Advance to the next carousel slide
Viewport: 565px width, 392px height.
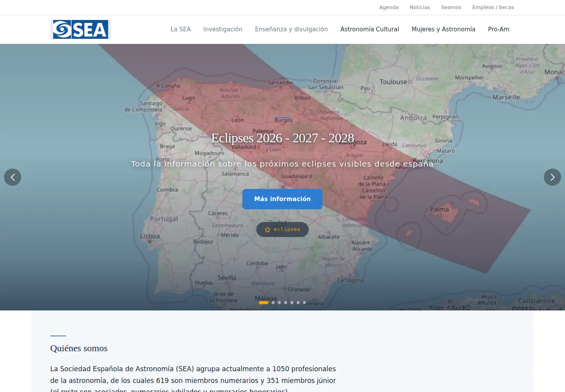click(552, 177)
